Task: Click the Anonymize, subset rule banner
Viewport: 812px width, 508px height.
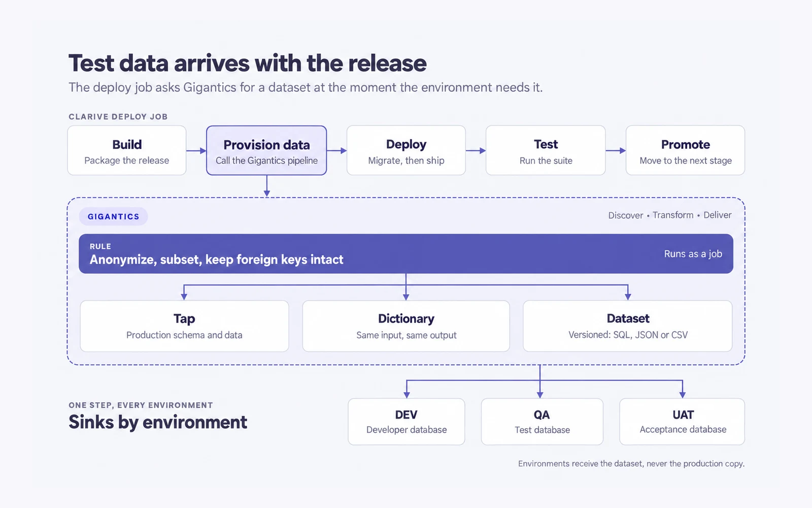Action: coord(406,253)
